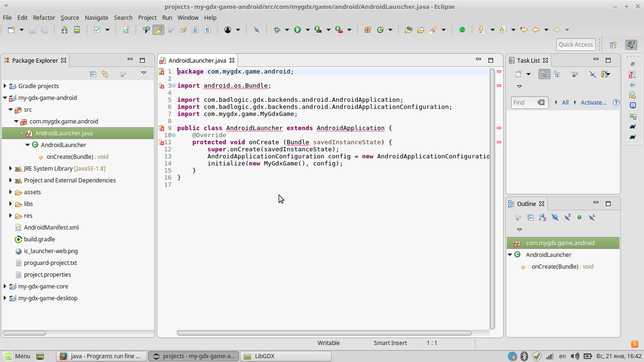Click the Next Annotation icon

pyautogui.click(x=482, y=30)
